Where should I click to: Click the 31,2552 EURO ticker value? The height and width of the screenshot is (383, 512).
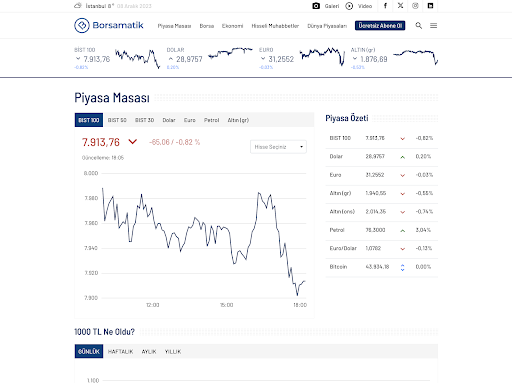(x=281, y=59)
